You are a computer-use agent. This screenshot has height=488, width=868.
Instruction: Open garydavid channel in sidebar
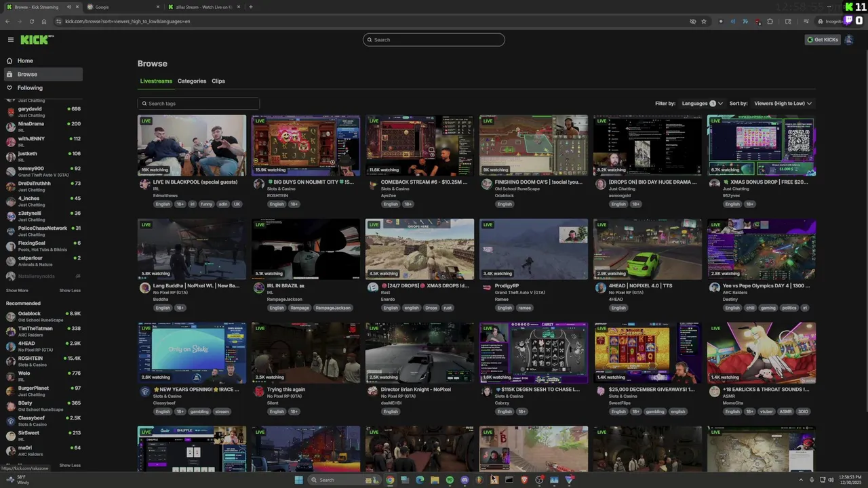[43, 112]
